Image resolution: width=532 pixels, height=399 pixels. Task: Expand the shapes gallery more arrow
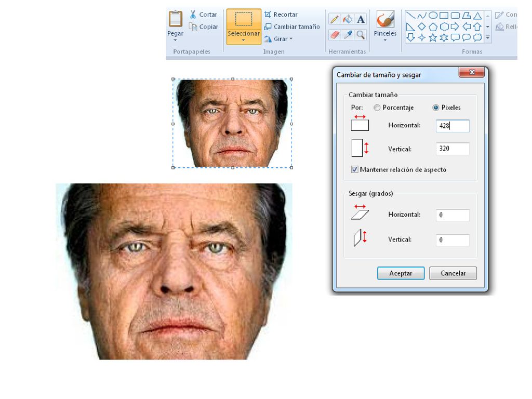pyautogui.click(x=487, y=37)
